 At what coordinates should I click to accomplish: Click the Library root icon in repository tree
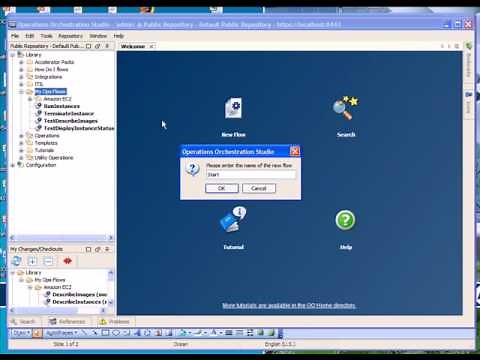[20, 54]
